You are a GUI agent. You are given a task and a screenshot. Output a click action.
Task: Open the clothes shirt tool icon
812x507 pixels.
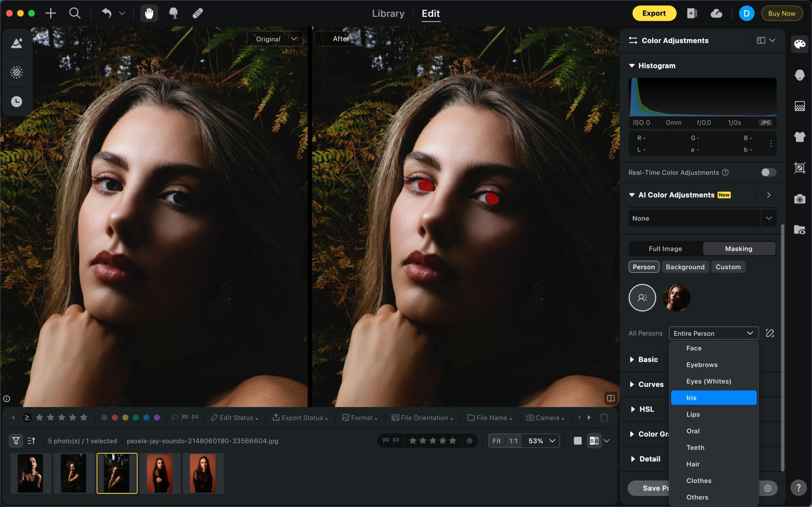tap(800, 137)
